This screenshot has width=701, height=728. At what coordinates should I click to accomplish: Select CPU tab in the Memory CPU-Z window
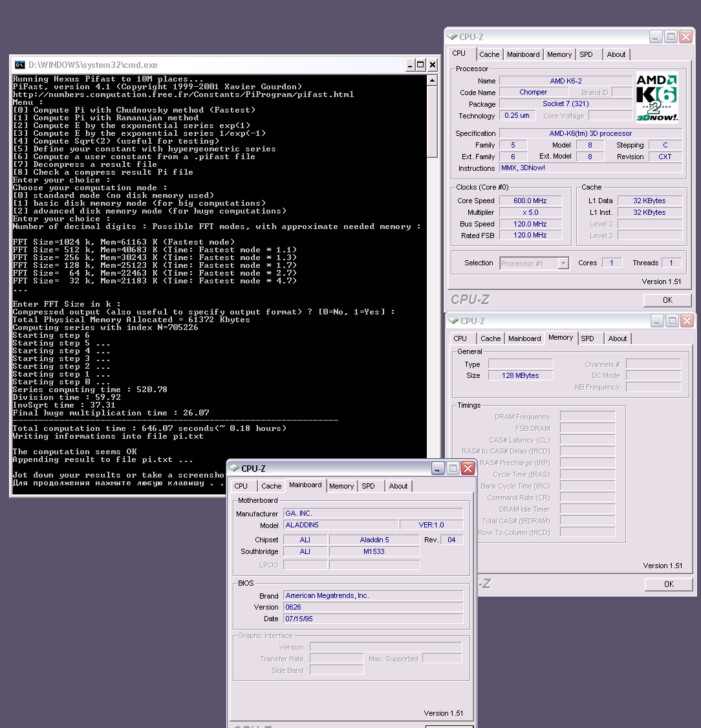coord(460,339)
